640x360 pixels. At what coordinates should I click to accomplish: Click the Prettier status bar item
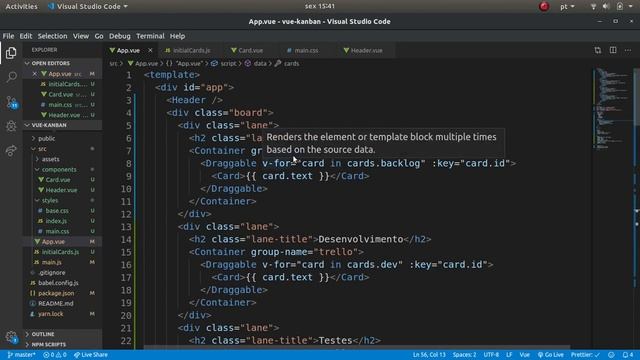585,355
